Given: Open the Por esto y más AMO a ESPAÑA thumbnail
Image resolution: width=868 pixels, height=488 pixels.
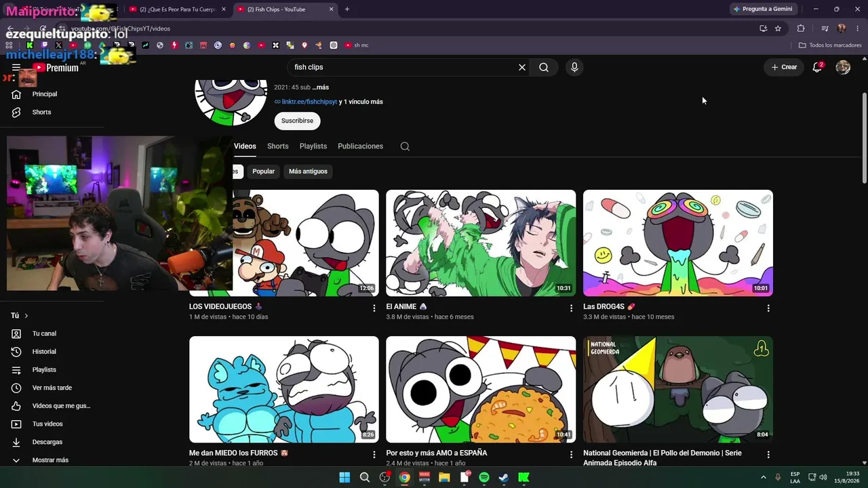Looking at the screenshot, I should click(x=481, y=390).
